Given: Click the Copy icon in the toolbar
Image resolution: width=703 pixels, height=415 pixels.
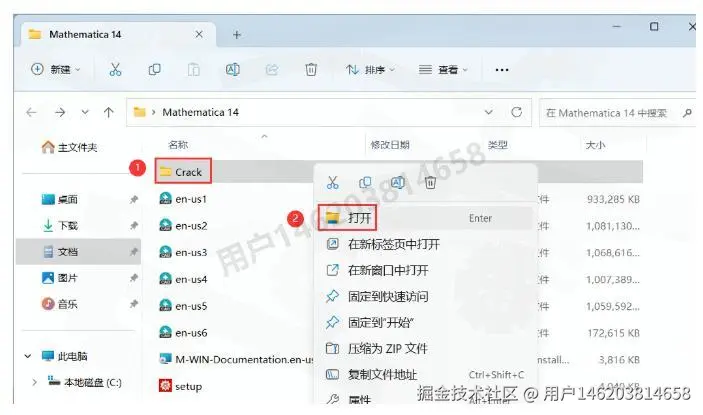Looking at the screenshot, I should coord(155,69).
